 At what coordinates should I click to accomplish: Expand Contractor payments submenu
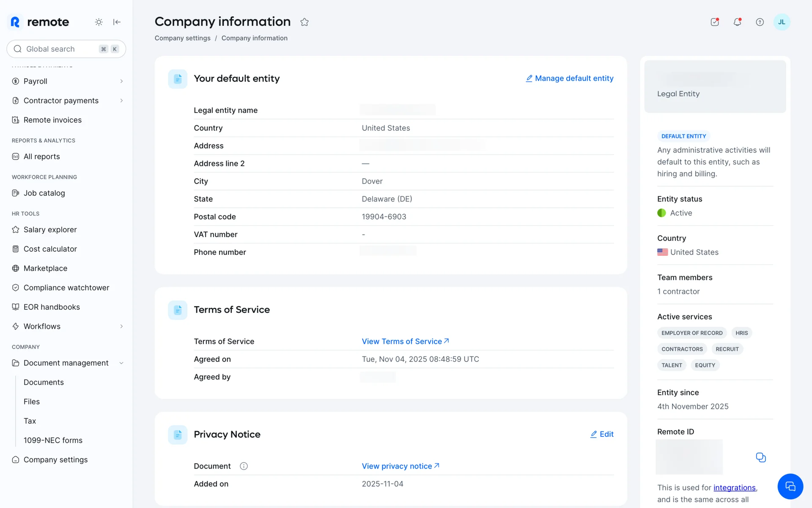coord(121,101)
